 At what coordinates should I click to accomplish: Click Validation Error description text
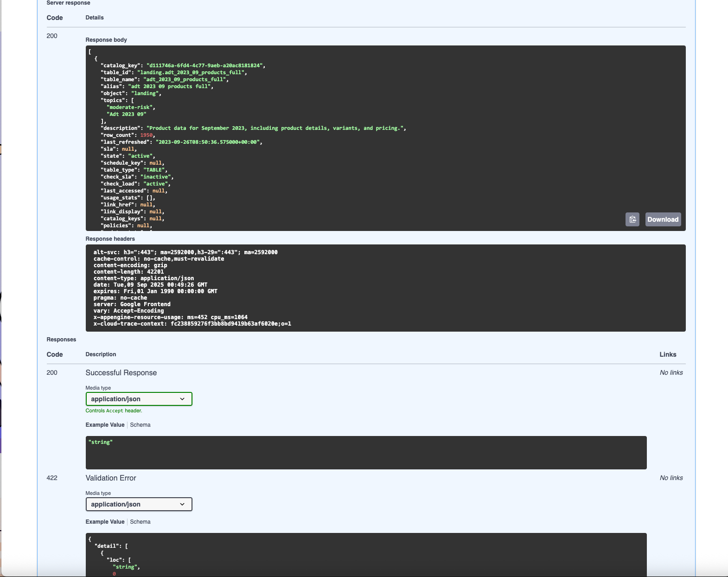[111, 478]
